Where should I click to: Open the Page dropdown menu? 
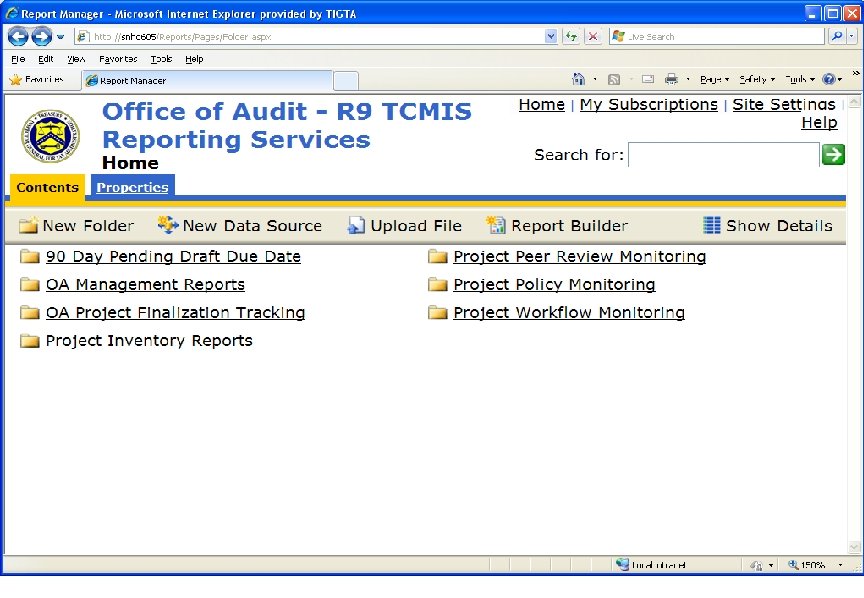(715, 79)
